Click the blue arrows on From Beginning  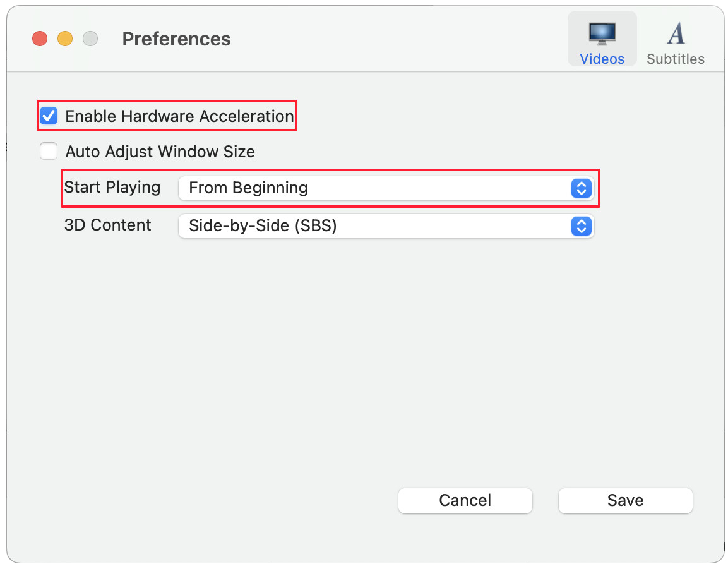(580, 188)
